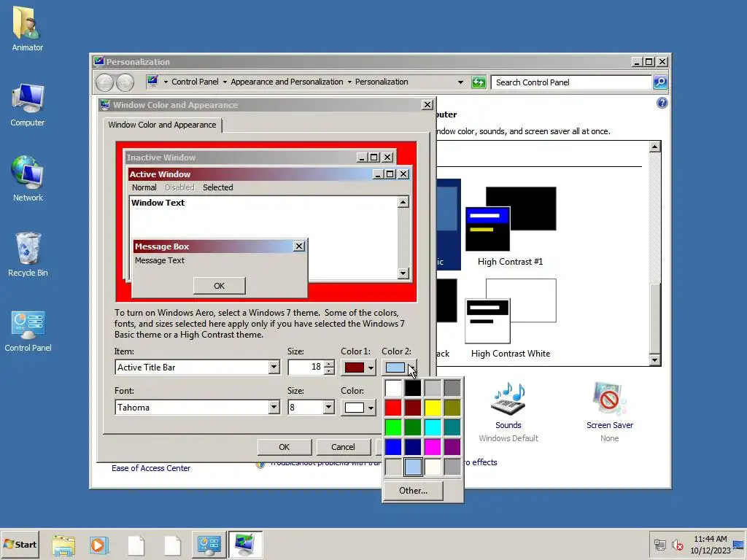Open the Ease of Access Center link

[151, 468]
